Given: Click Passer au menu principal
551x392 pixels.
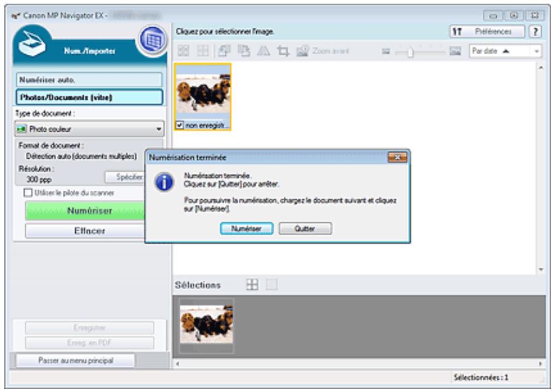Looking at the screenshot, I should (76, 361).
